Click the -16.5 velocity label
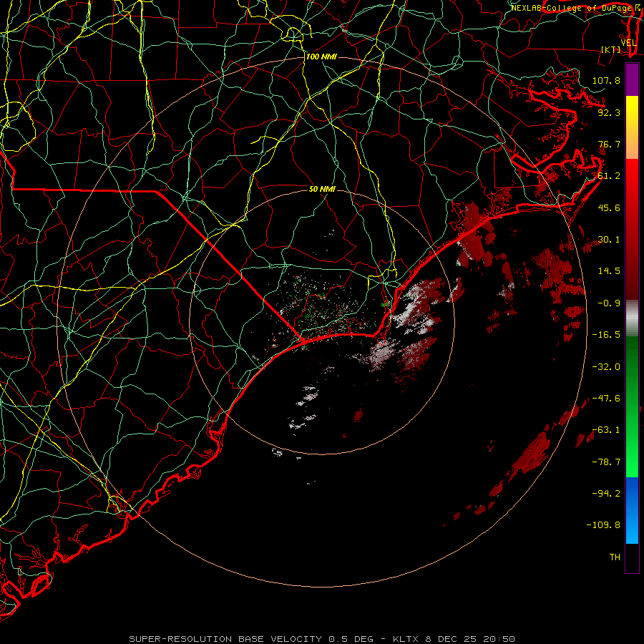 tap(606, 335)
